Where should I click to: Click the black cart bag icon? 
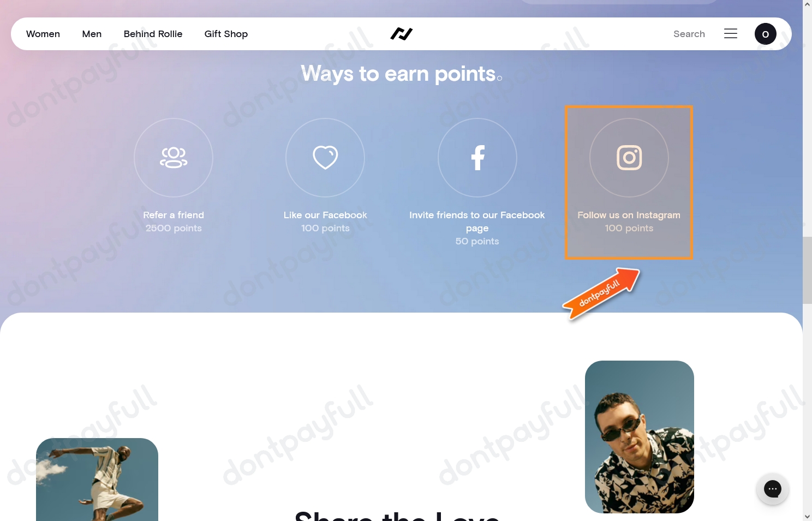[x=765, y=34]
